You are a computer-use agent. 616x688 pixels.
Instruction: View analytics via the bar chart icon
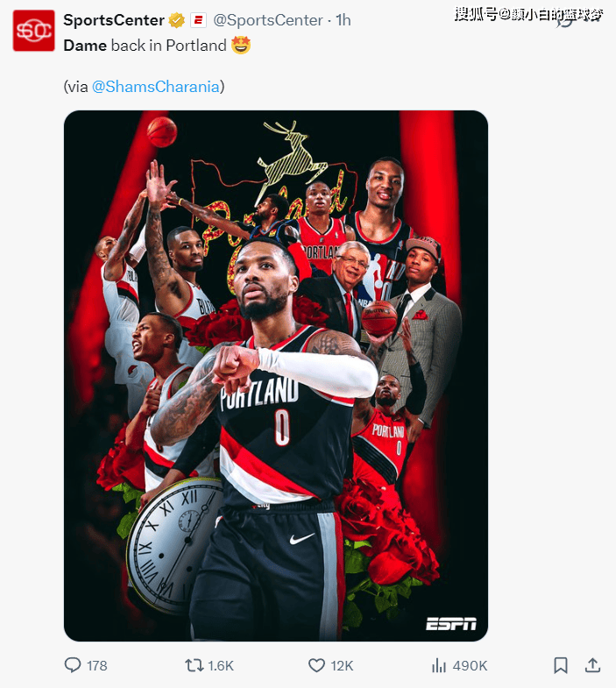439,665
